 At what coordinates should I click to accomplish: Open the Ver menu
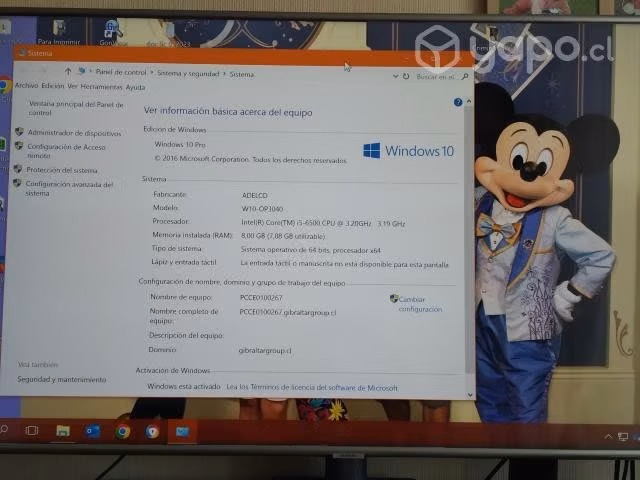(72, 86)
